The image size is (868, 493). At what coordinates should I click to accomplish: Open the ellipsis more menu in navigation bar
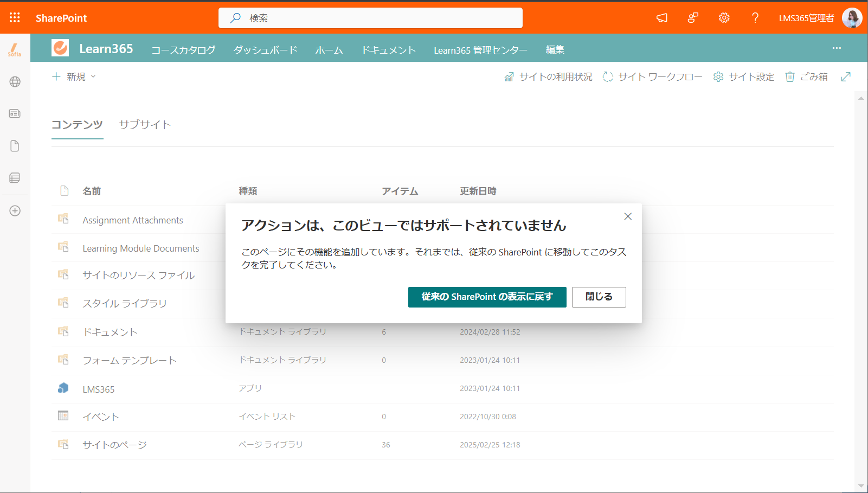tap(837, 48)
